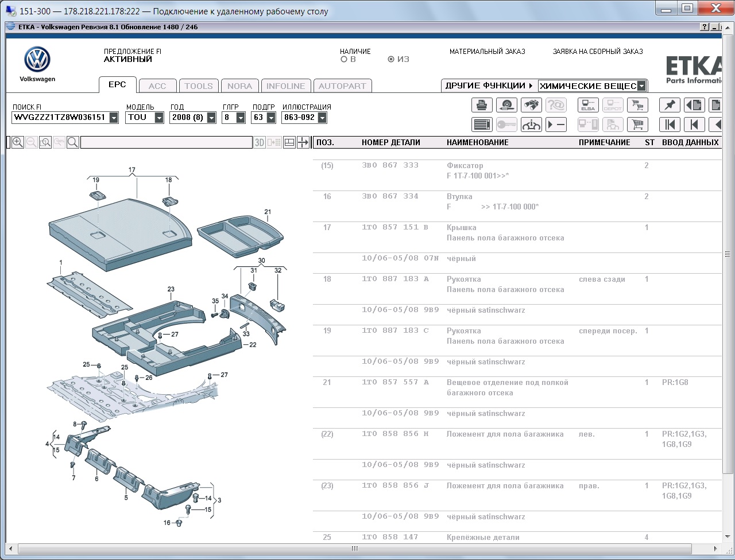Screen dimensions: 735x560
Task: Click the 'Фиксатор' part name
Action: click(x=465, y=166)
